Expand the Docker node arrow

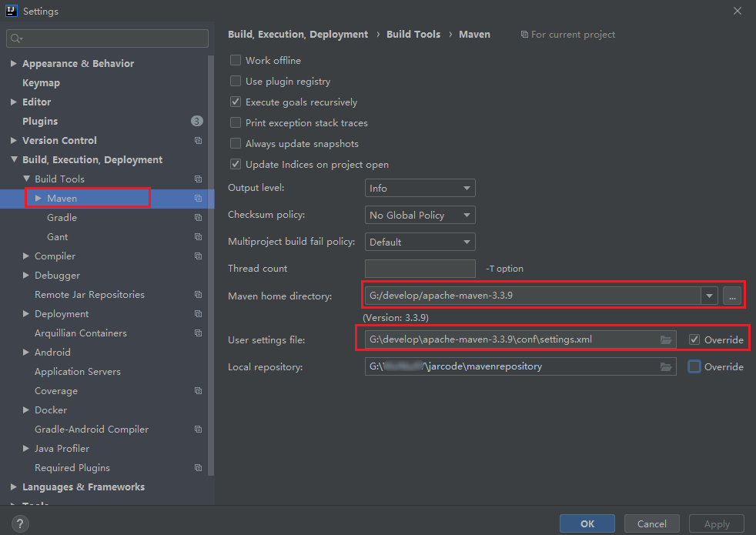(x=26, y=410)
